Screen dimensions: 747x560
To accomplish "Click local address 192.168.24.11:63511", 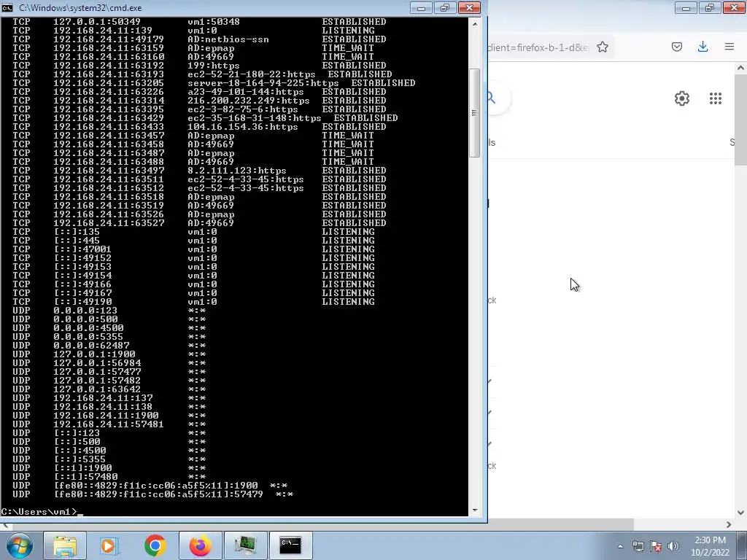I will pyautogui.click(x=109, y=179).
